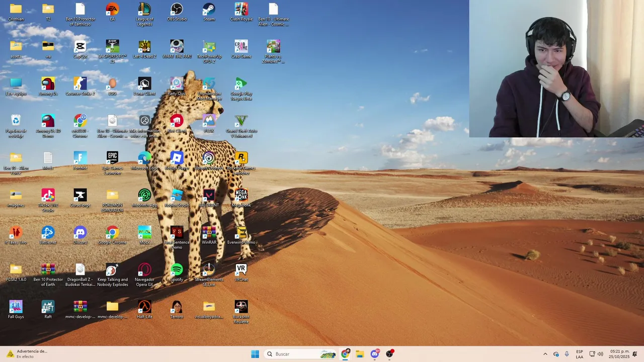Select the Half-Life icon
The height and width of the screenshot is (362, 644).
[x=144, y=310]
